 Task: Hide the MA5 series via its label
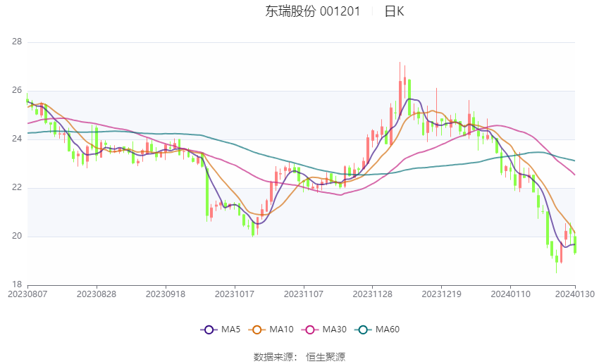pos(230,330)
